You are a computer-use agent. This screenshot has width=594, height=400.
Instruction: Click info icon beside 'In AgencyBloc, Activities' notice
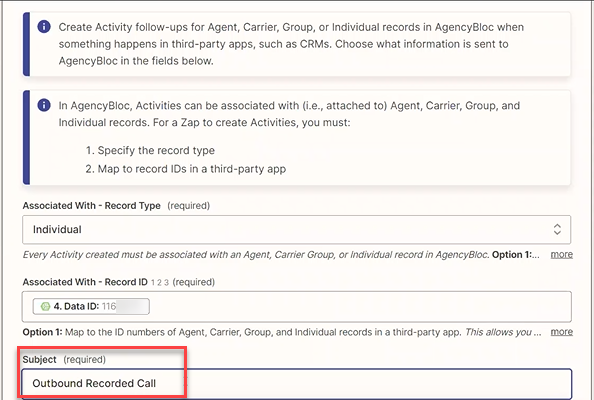click(44, 105)
